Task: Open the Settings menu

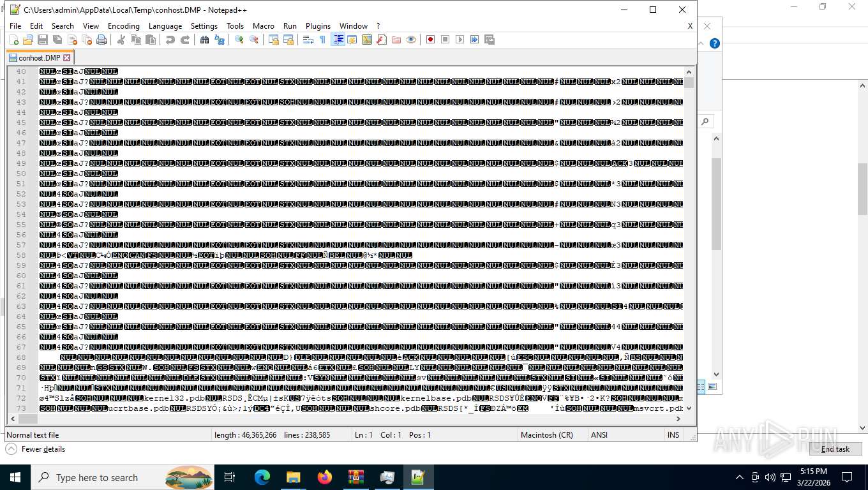Action: (204, 26)
